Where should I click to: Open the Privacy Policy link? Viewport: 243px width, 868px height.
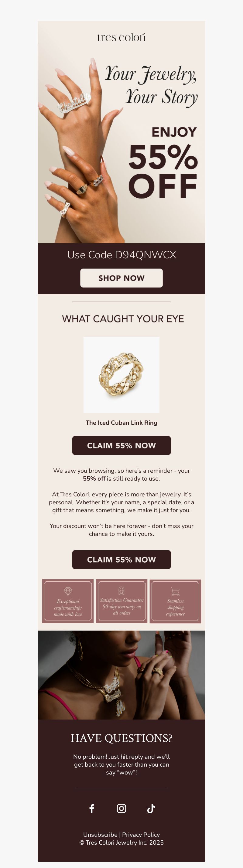tap(141, 835)
